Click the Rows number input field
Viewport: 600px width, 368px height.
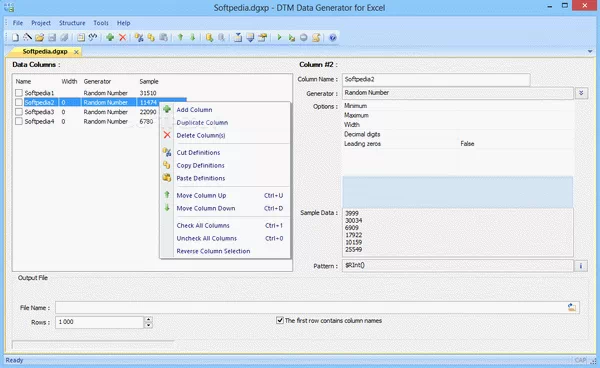pyautogui.click(x=100, y=322)
